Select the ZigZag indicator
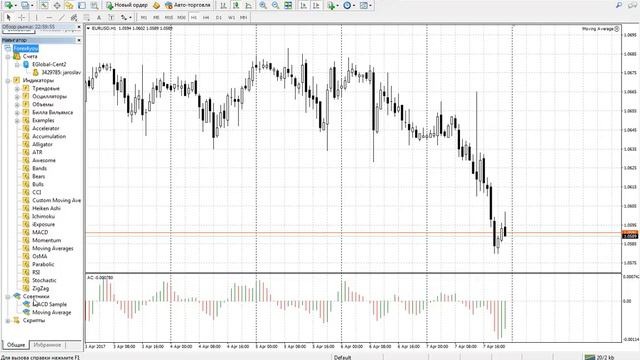Screen dimensions: 640x360 [40, 289]
